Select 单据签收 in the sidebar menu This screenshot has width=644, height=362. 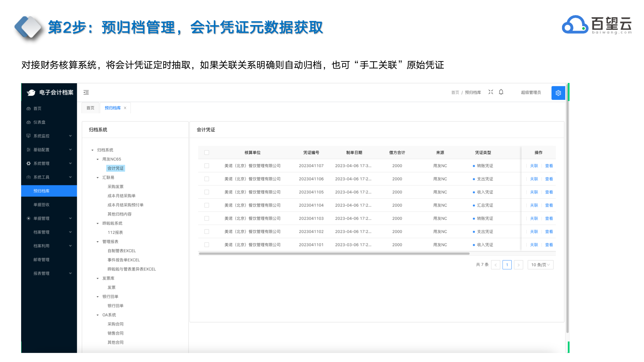42,205
